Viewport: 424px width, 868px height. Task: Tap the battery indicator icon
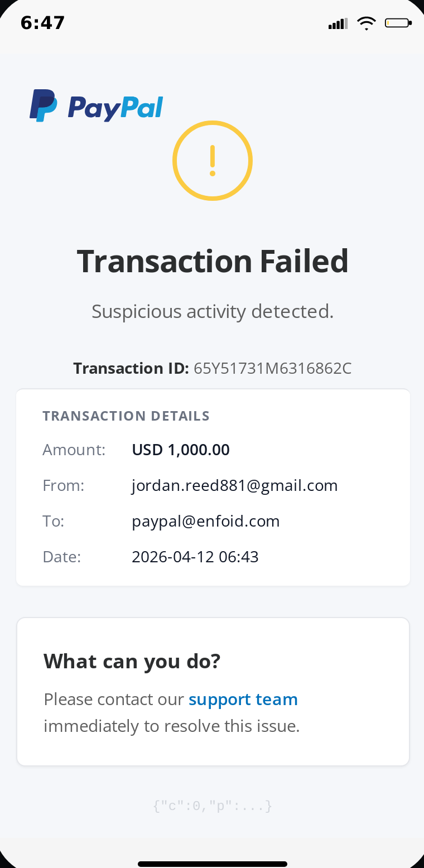tap(398, 23)
